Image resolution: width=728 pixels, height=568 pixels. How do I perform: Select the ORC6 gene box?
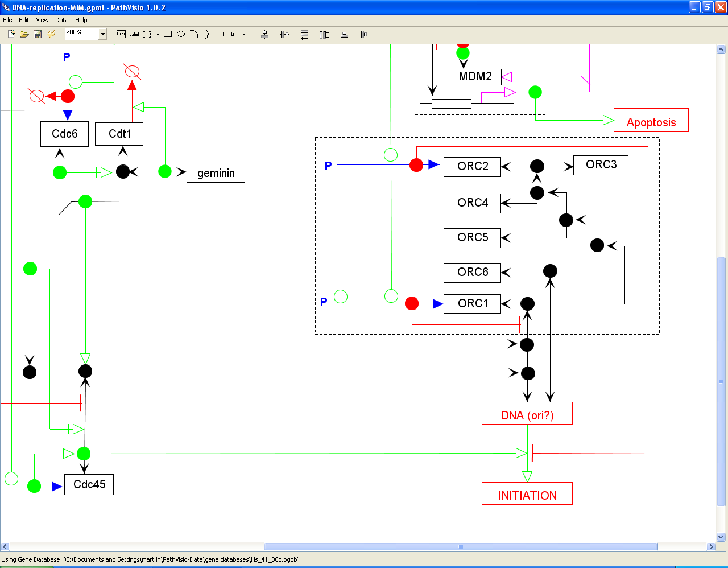click(x=473, y=273)
